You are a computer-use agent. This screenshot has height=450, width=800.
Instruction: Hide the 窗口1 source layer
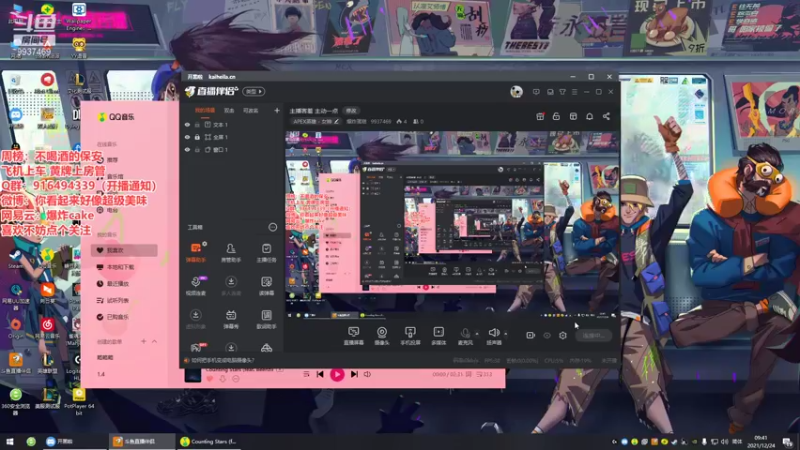(x=187, y=149)
